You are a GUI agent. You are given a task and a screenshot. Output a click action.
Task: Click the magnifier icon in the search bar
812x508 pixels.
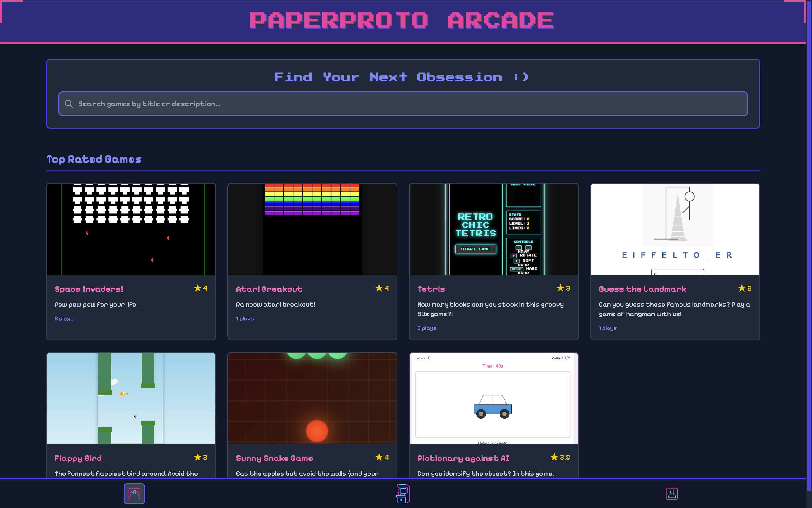[69, 104]
